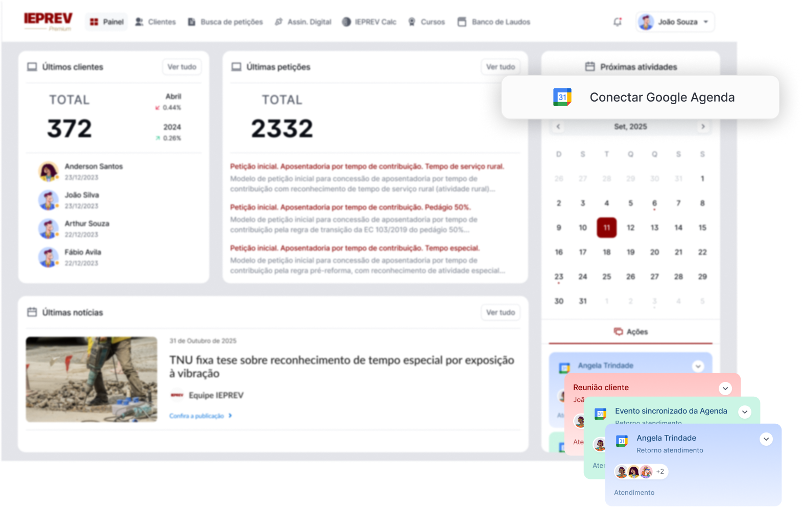Go to next month in calendar

pyautogui.click(x=703, y=127)
